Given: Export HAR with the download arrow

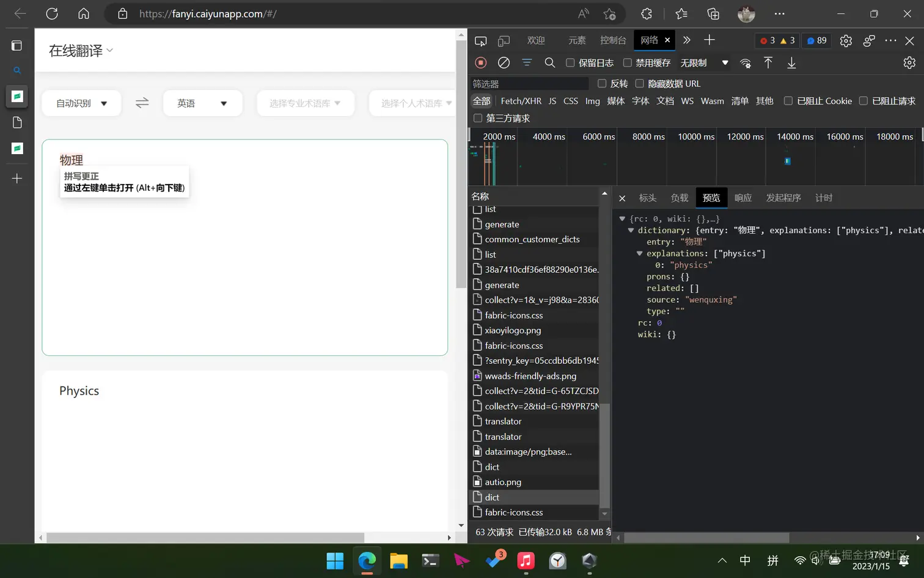Looking at the screenshot, I should coord(791,62).
